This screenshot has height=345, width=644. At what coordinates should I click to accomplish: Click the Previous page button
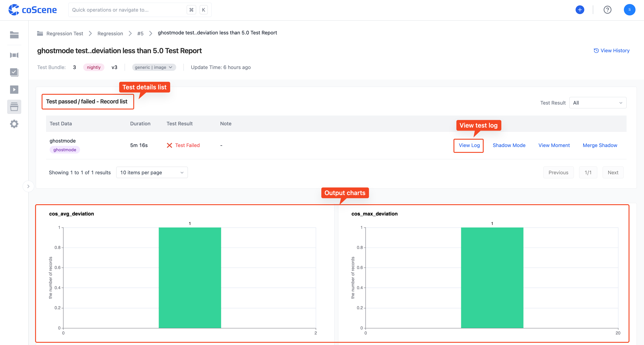click(x=558, y=172)
